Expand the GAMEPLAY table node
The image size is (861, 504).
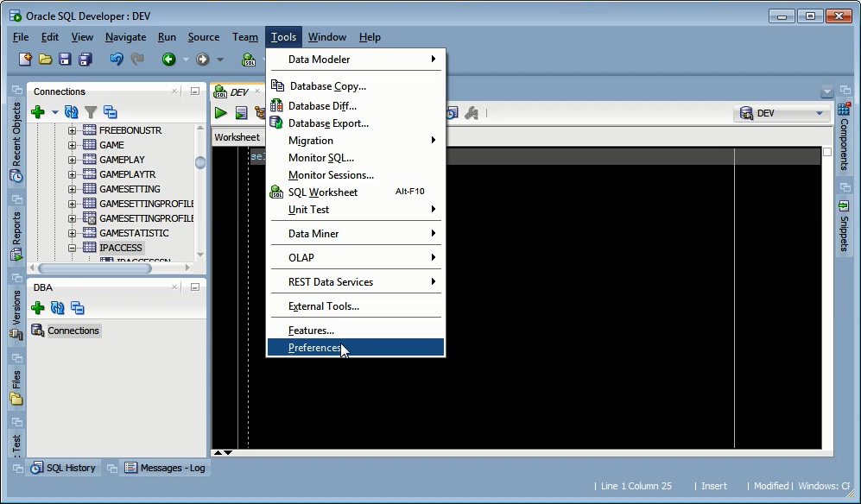[72, 160]
